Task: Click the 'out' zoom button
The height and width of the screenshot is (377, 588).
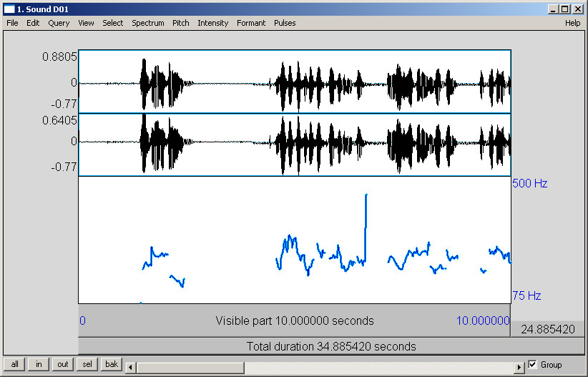Action: coord(63,364)
